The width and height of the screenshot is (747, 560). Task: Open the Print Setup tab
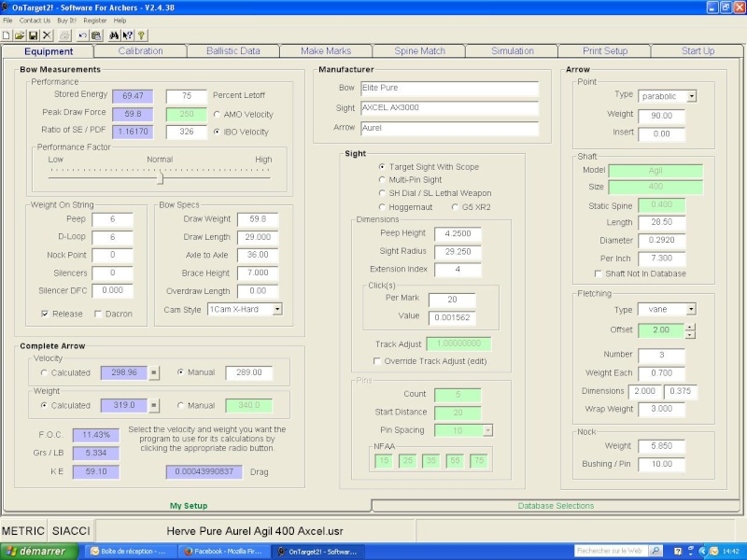[605, 51]
